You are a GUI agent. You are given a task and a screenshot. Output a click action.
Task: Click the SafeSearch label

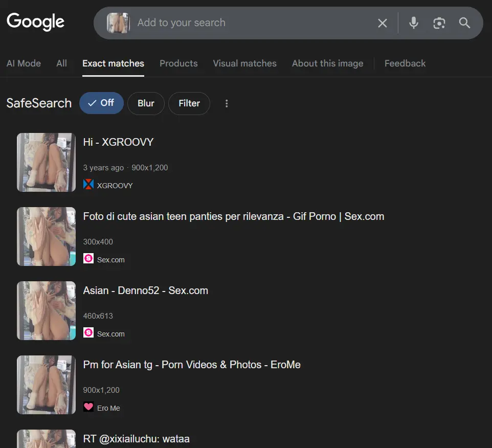pyautogui.click(x=39, y=103)
